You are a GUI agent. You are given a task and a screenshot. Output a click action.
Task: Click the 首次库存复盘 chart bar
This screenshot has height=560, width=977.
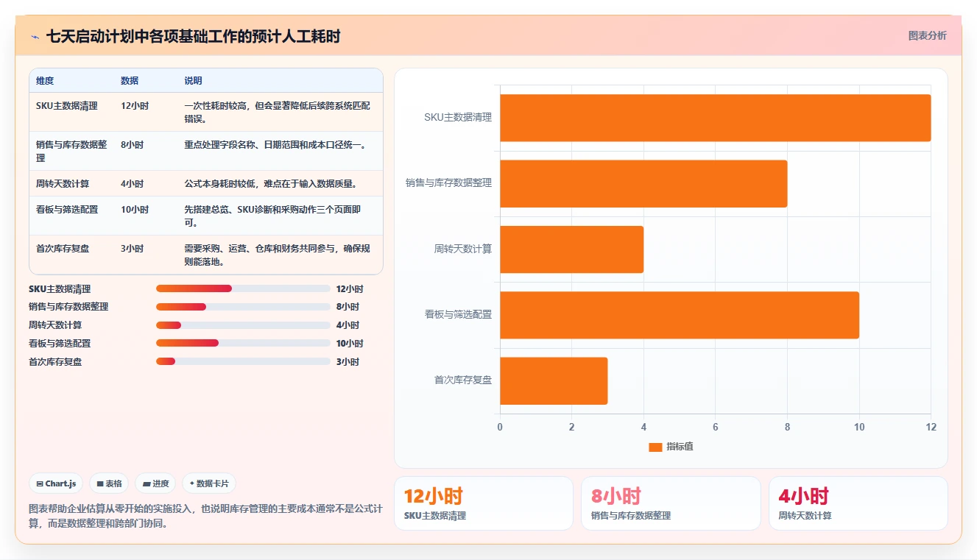[x=554, y=380]
